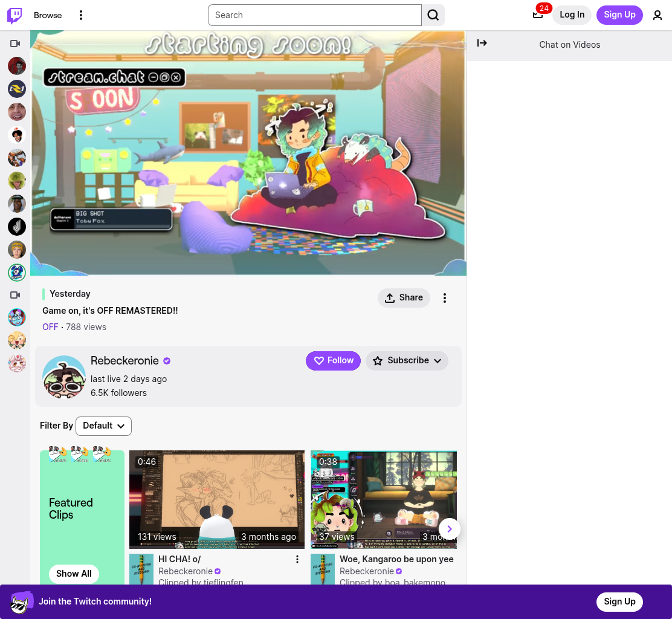Collapse the Chat on Videos panel
Image resolution: width=672 pixels, height=619 pixels.
(x=482, y=43)
